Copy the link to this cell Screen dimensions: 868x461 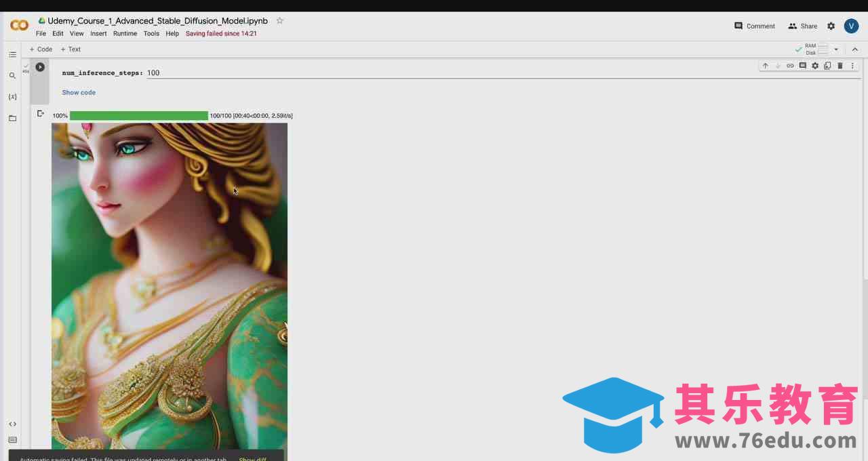point(790,66)
